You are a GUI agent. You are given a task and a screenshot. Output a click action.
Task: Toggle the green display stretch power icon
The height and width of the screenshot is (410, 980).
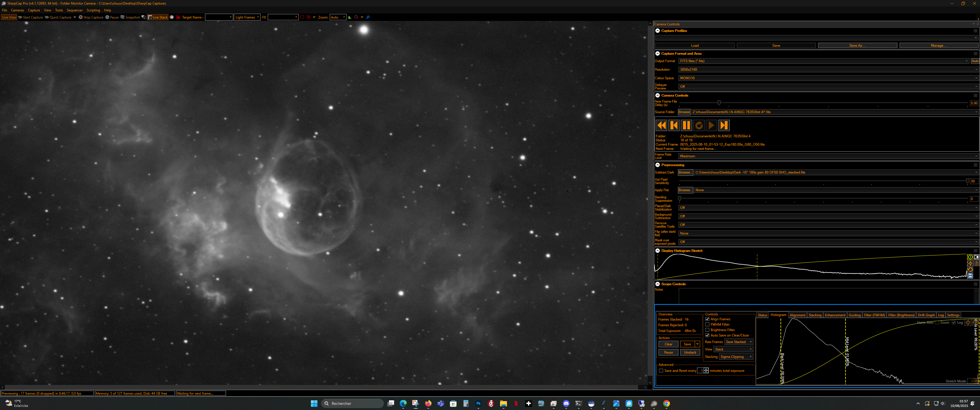point(970,257)
